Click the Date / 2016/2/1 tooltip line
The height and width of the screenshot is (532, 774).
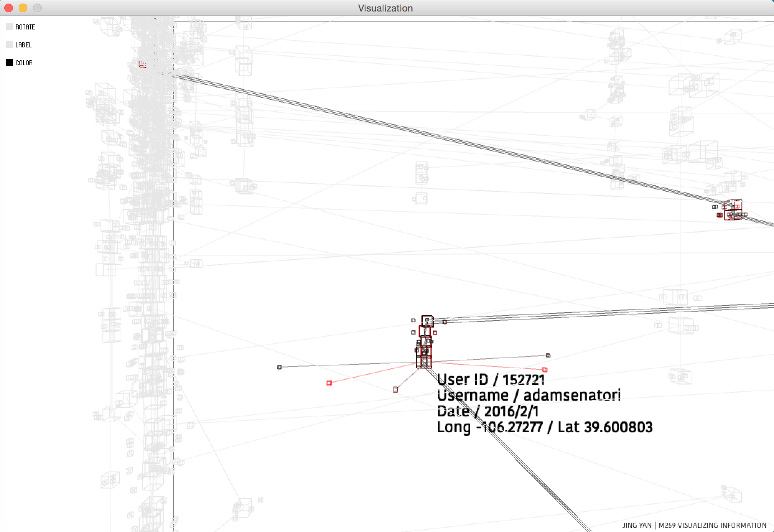tap(488, 411)
